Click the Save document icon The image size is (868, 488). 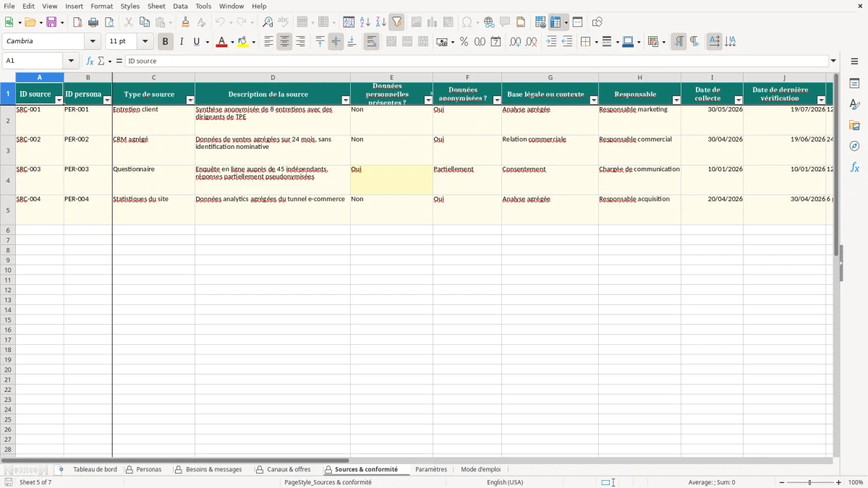tap(51, 22)
